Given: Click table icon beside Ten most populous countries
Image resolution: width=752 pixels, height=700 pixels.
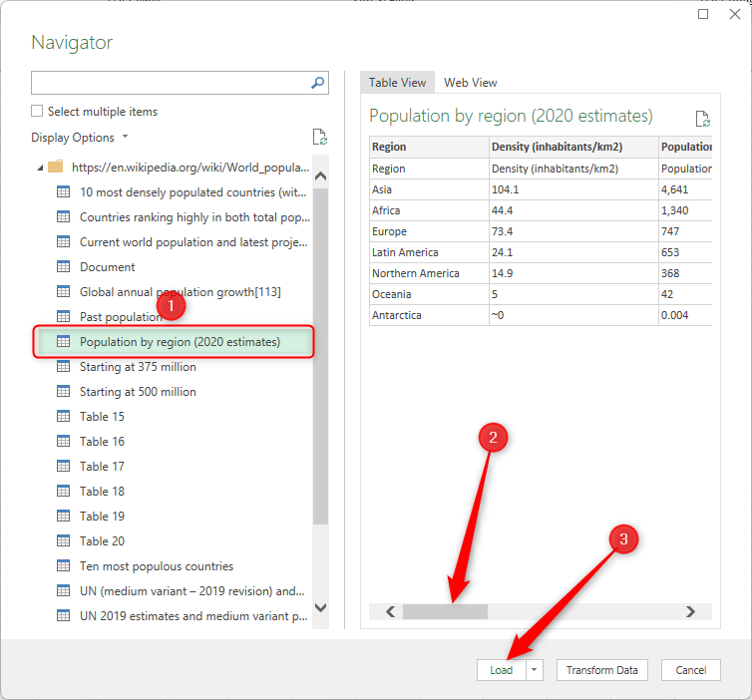Looking at the screenshot, I should pyautogui.click(x=63, y=565).
